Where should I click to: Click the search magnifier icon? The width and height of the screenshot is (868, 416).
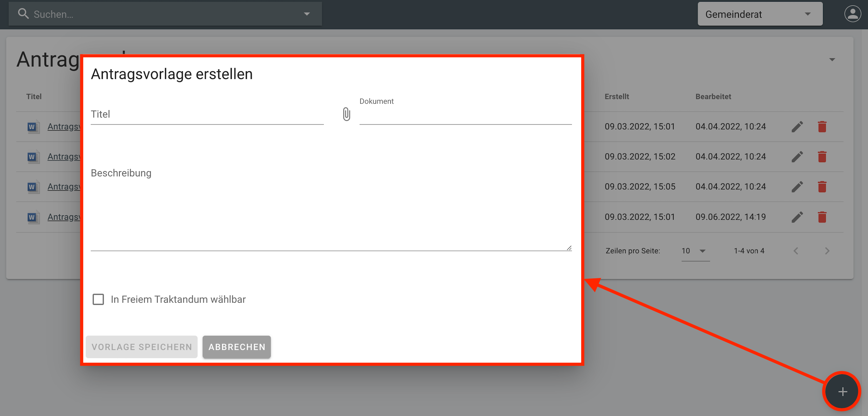pos(23,14)
